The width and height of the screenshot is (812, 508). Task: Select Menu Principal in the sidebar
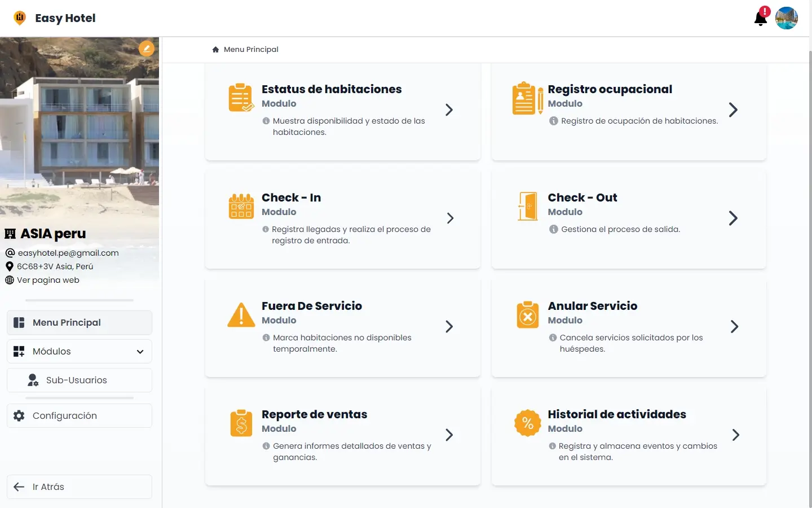79,322
